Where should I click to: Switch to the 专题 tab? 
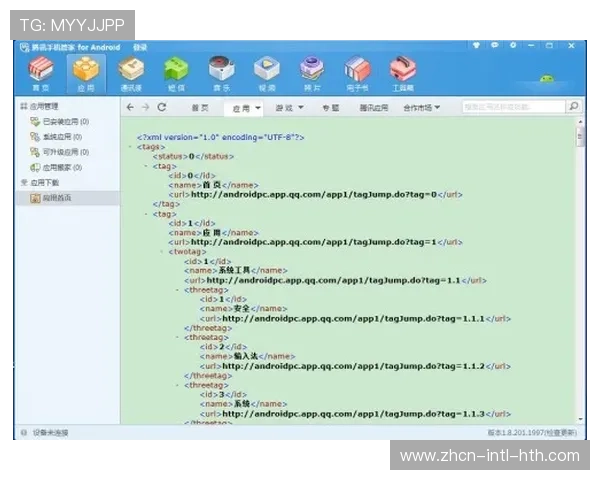tap(331, 108)
